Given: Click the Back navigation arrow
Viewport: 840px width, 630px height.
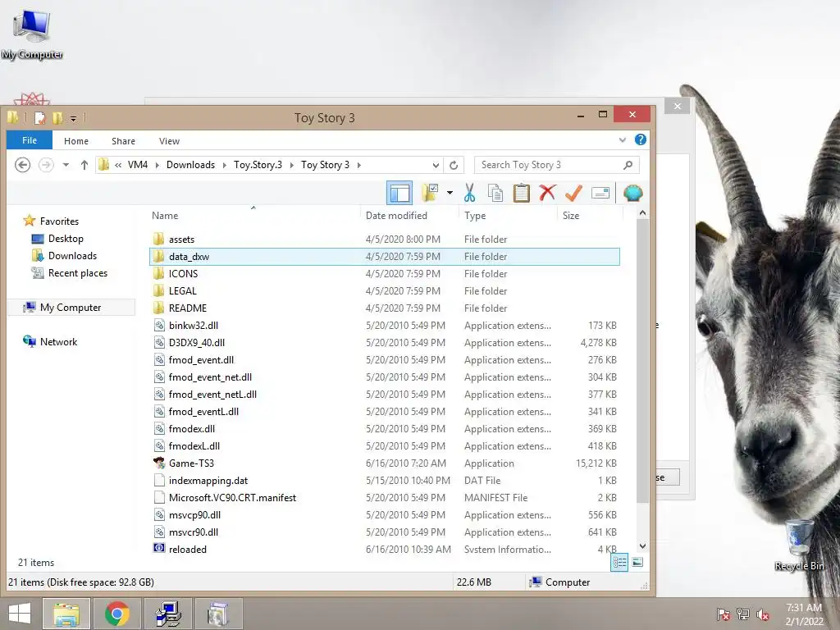Looking at the screenshot, I should pos(22,164).
